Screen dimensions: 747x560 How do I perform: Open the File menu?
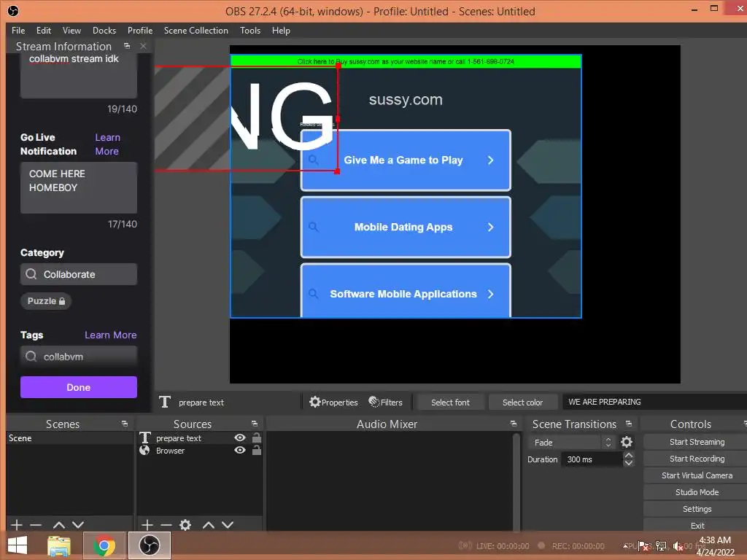18,31
